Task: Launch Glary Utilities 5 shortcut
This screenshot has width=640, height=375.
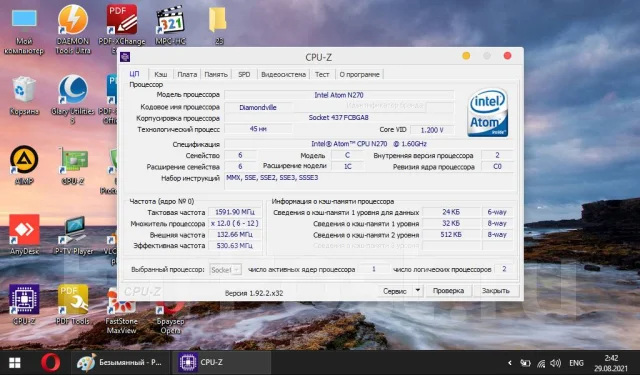Action: (x=73, y=99)
